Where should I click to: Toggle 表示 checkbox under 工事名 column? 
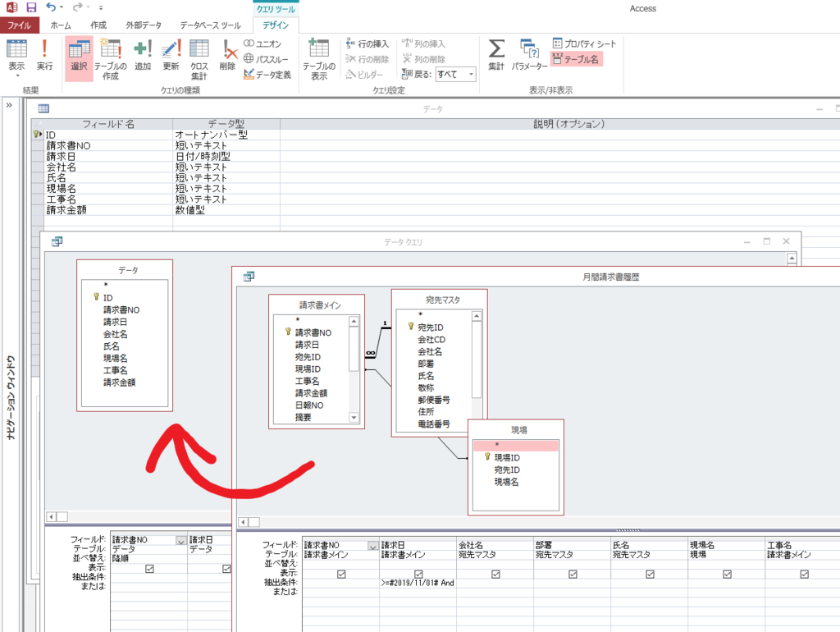[x=804, y=574]
